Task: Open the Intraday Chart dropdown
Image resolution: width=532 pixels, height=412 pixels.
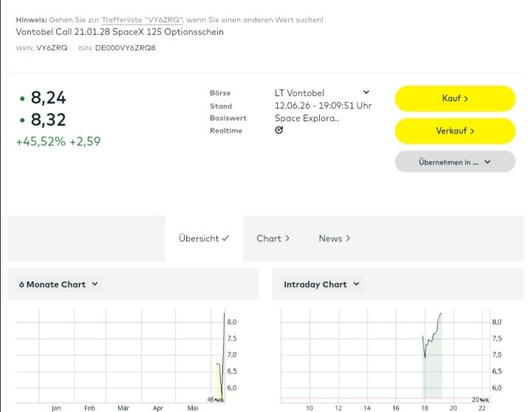Action: pyautogui.click(x=321, y=284)
